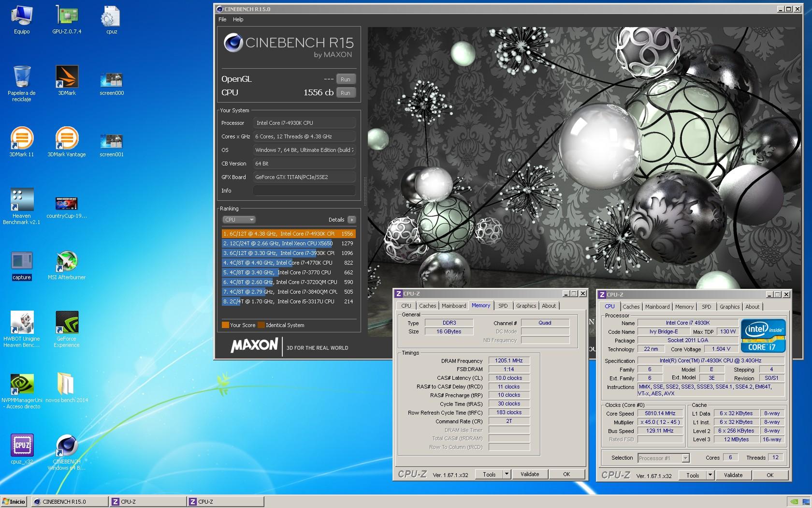The height and width of the screenshot is (508, 812).
Task: Select the i7-3930K ranking row
Action: (289, 253)
